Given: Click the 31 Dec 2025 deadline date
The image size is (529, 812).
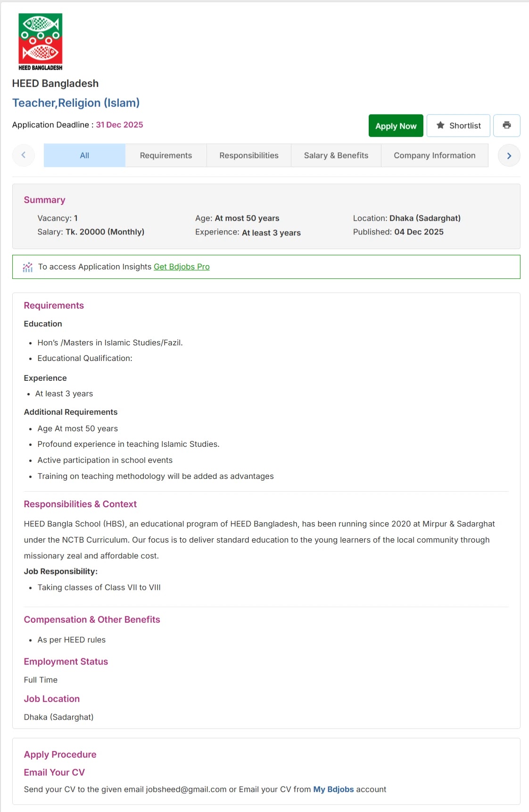Looking at the screenshot, I should [120, 125].
